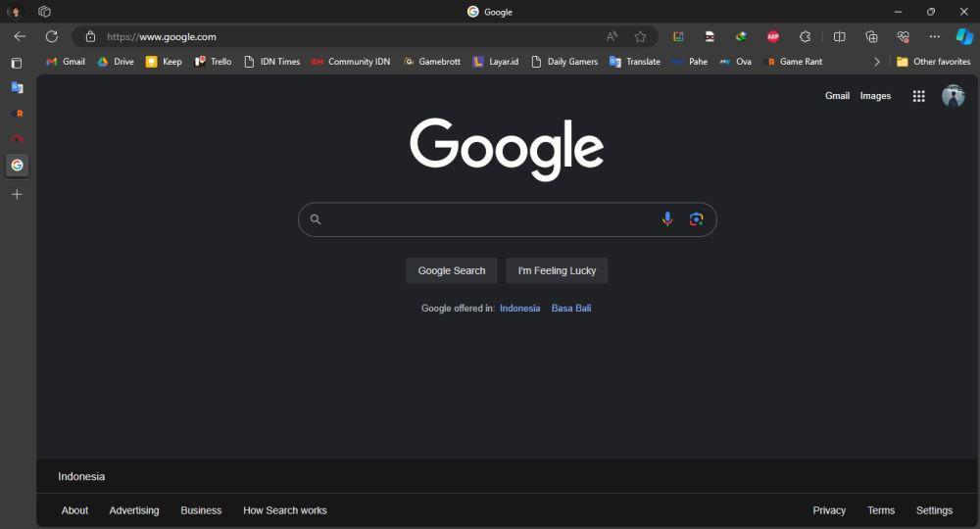
Task: Open Edge Settings and more menu
Action: 934,37
